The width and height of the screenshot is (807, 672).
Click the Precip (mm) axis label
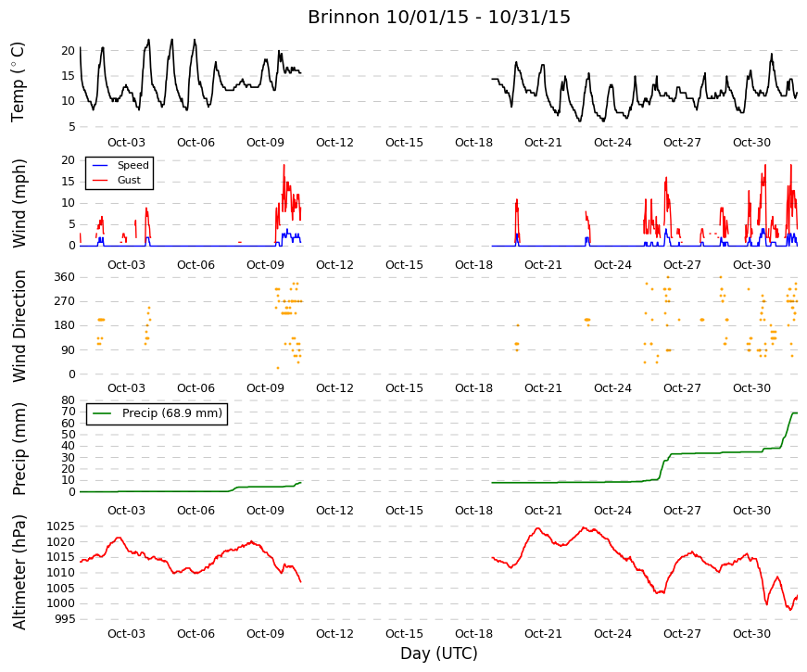(19, 449)
